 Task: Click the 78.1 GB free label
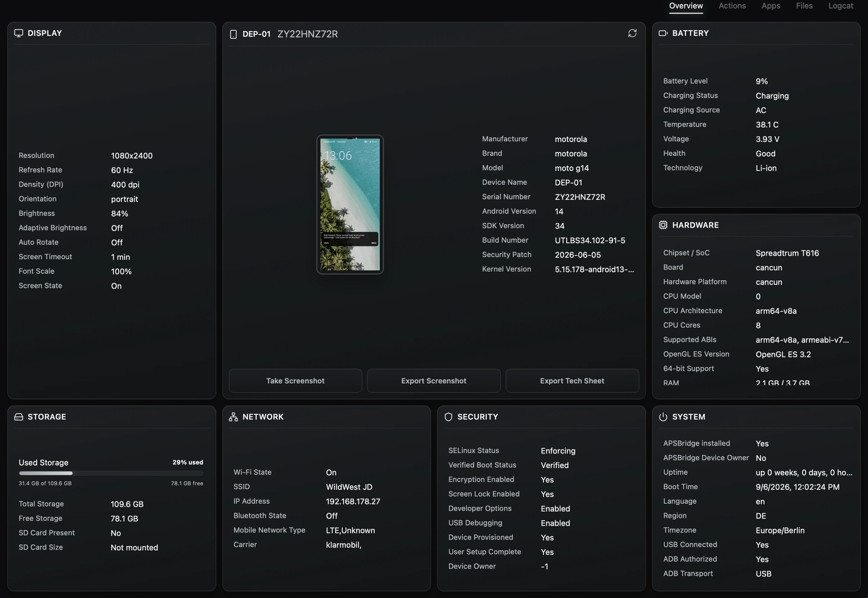[x=187, y=483]
